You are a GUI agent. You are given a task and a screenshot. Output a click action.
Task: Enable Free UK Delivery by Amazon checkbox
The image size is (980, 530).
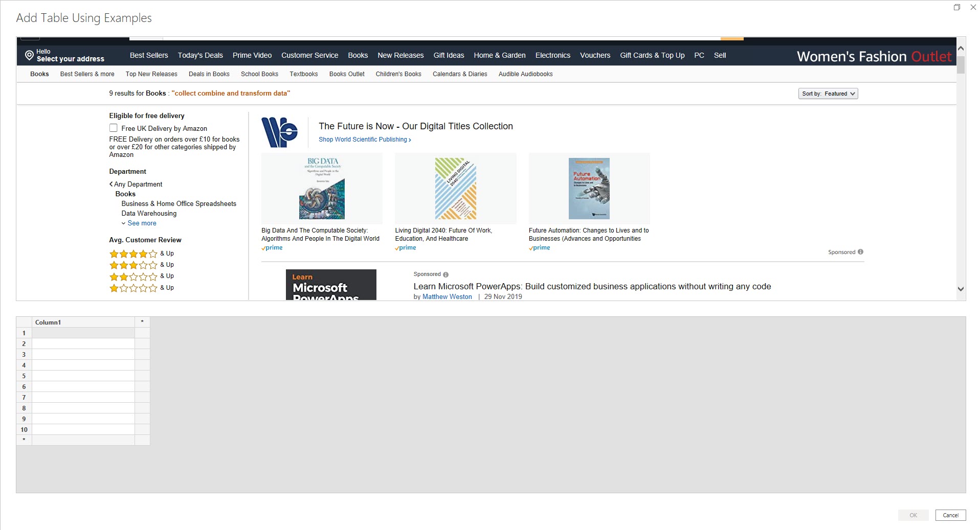(x=114, y=128)
